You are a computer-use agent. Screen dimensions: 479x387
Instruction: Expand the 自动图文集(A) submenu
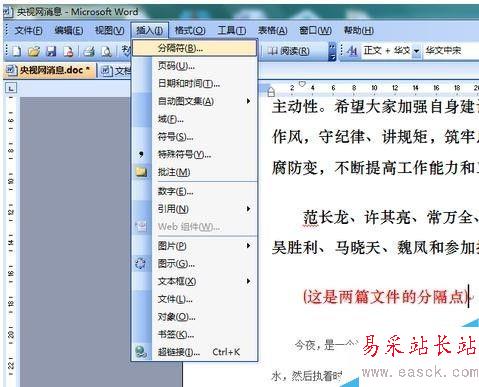coord(195,101)
